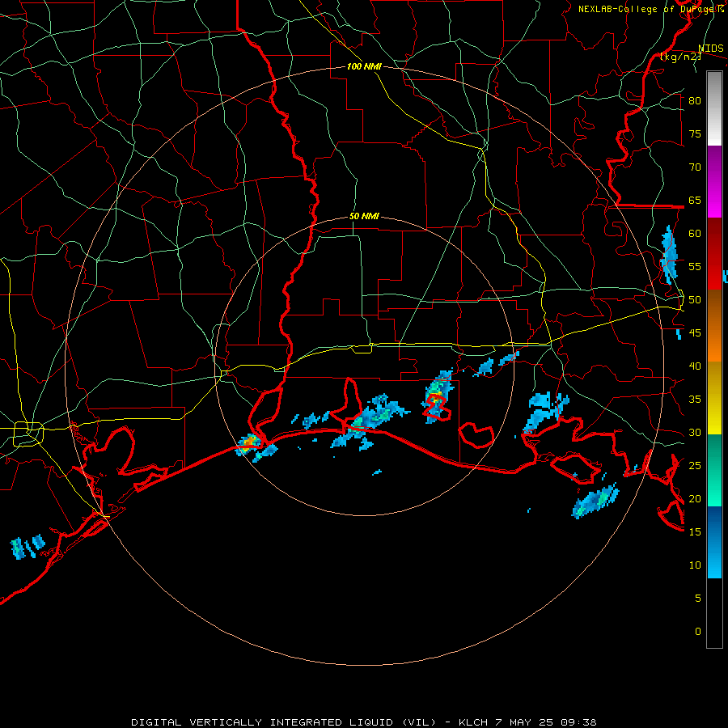Click the yellow segment of the color bar
Viewport: 728px width, 728px height.
714,398
